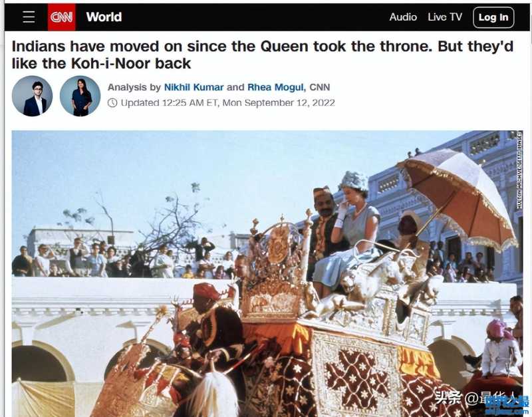Open the World section link
The width and height of the screenshot is (532, 417).
[104, 17]
